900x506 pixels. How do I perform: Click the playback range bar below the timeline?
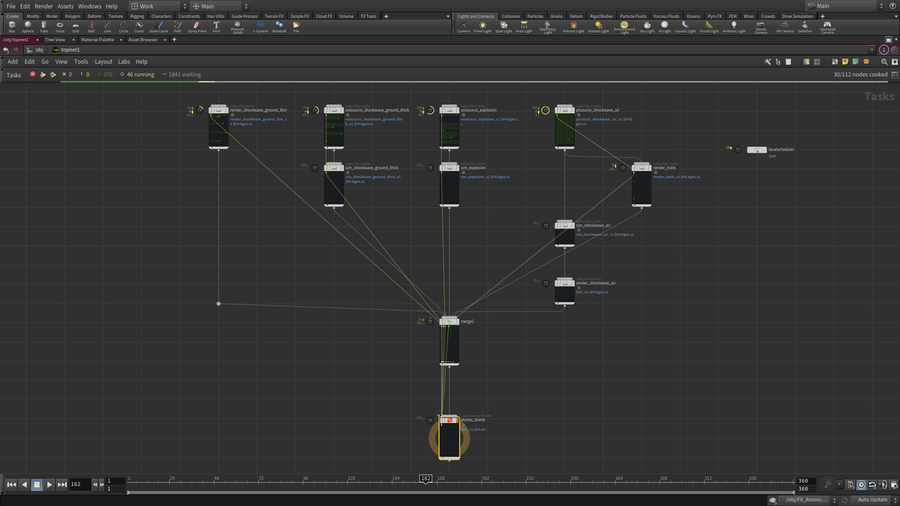pos(460,492)
